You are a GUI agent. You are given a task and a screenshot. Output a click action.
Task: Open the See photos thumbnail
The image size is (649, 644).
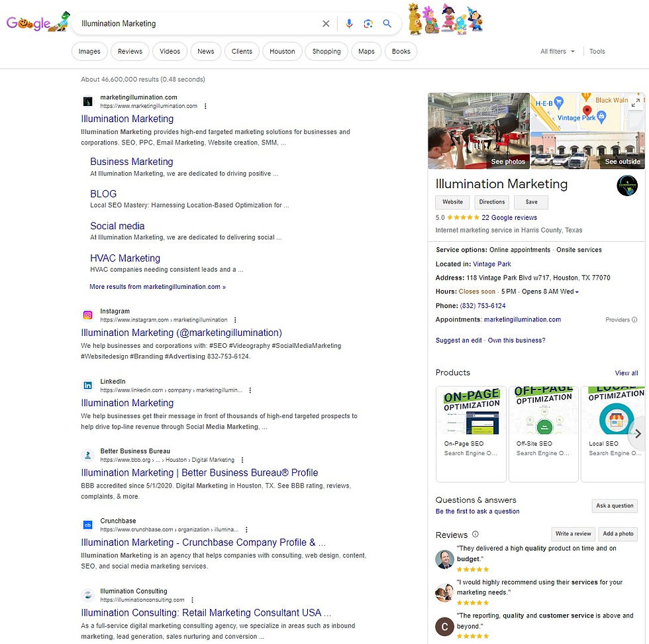pyautogui.click(x=479, y=131)
